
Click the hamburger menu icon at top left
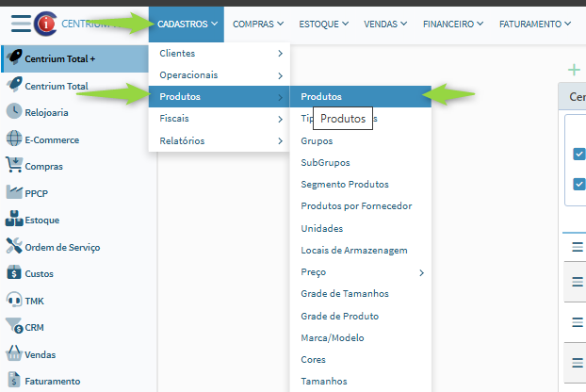point(21,24)
